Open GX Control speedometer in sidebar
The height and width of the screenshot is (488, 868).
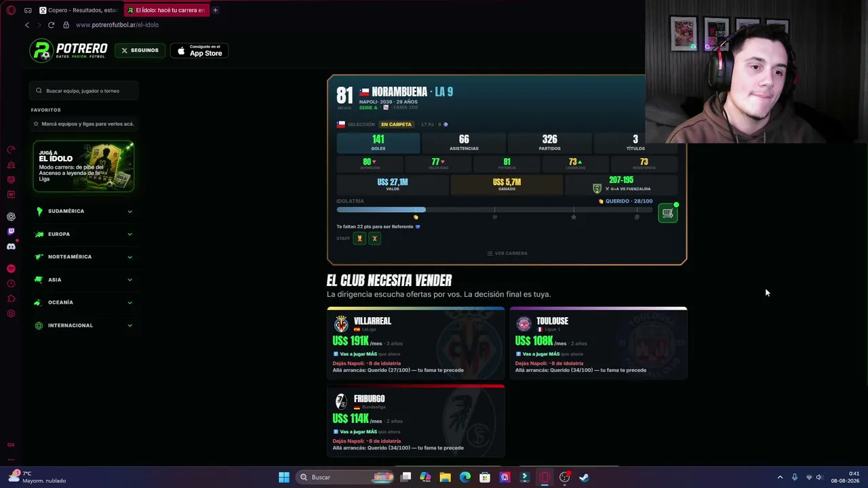click(x=11, y=150)
